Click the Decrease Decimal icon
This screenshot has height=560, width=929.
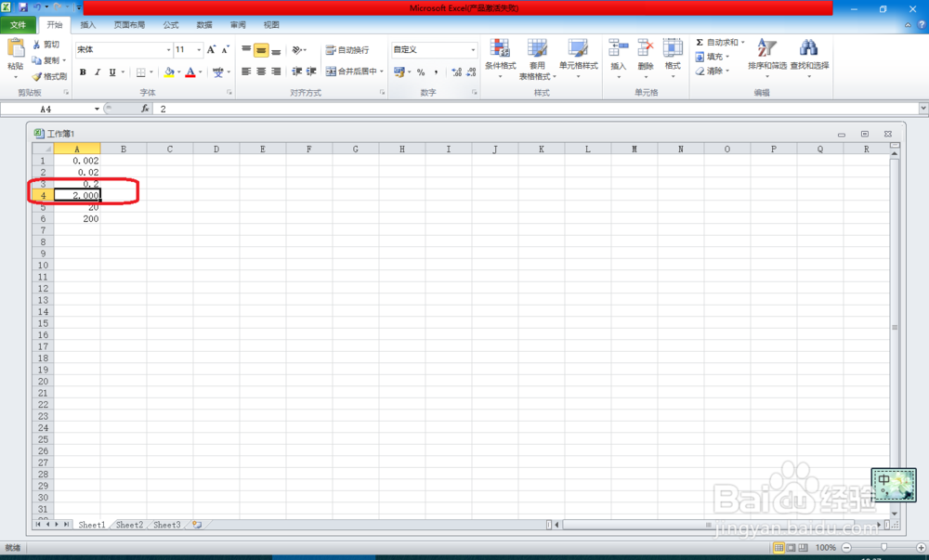[471, 72]
